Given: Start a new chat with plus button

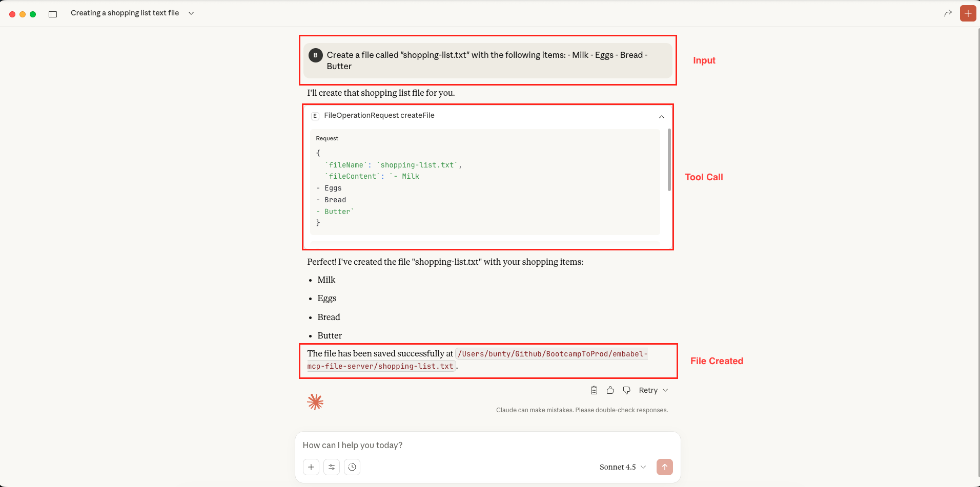Looking at the screenshot, I should pyautogui.click(x=968, y=13).
